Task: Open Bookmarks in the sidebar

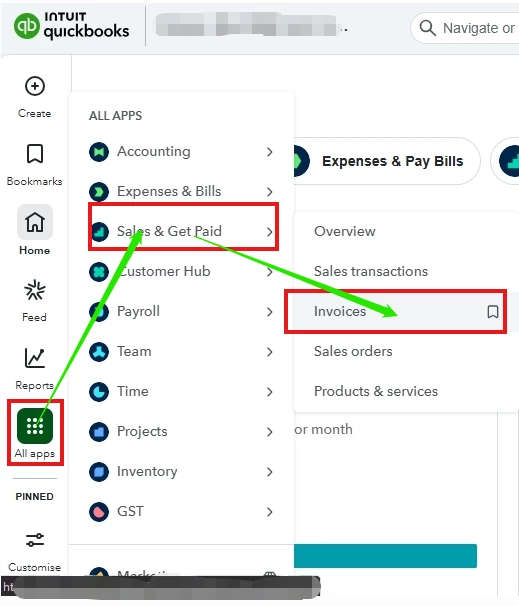Action: pos(35,154)
